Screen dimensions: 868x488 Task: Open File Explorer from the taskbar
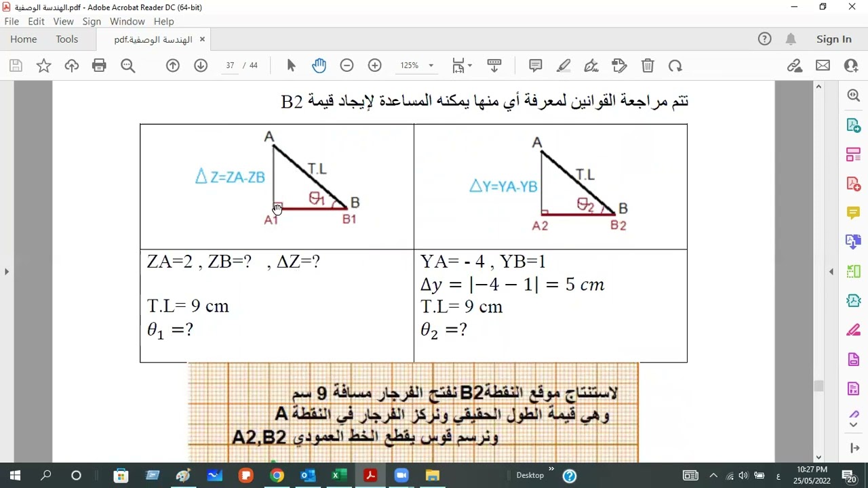click(x=433, y=476)
